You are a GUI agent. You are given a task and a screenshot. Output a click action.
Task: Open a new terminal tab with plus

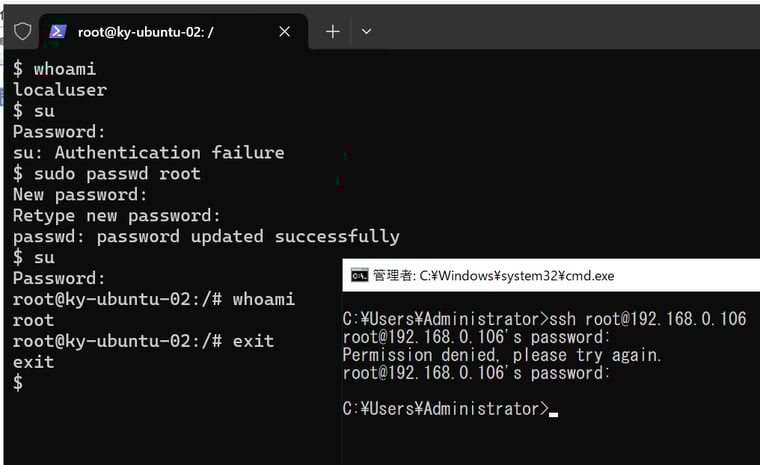tap(332, 32)
